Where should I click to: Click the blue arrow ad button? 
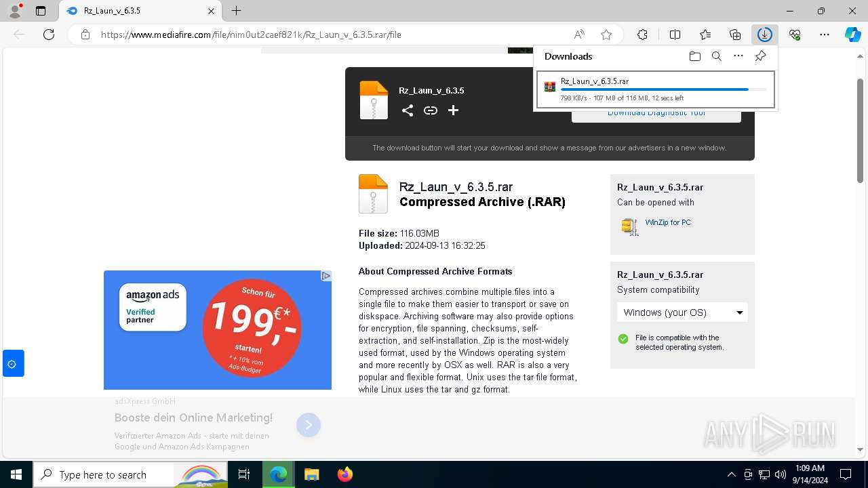309,425
